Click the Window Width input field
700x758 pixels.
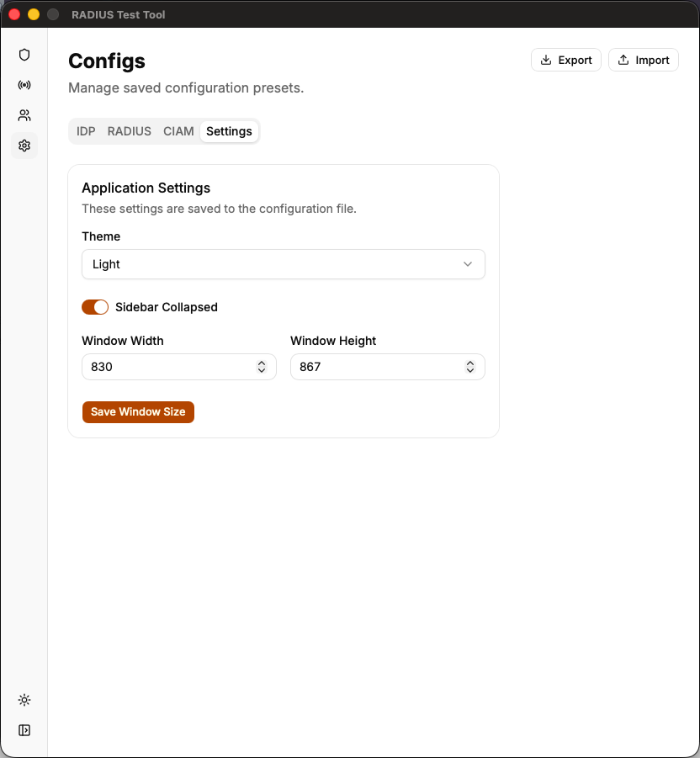coord(179,367)
